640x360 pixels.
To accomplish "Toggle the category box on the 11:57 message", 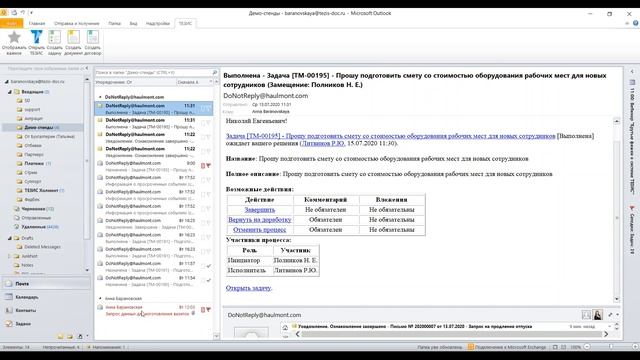I will click(203, 266).
